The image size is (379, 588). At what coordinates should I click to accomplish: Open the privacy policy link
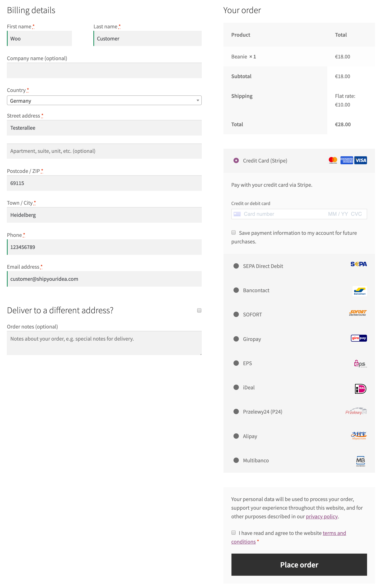tap(322, 516)
